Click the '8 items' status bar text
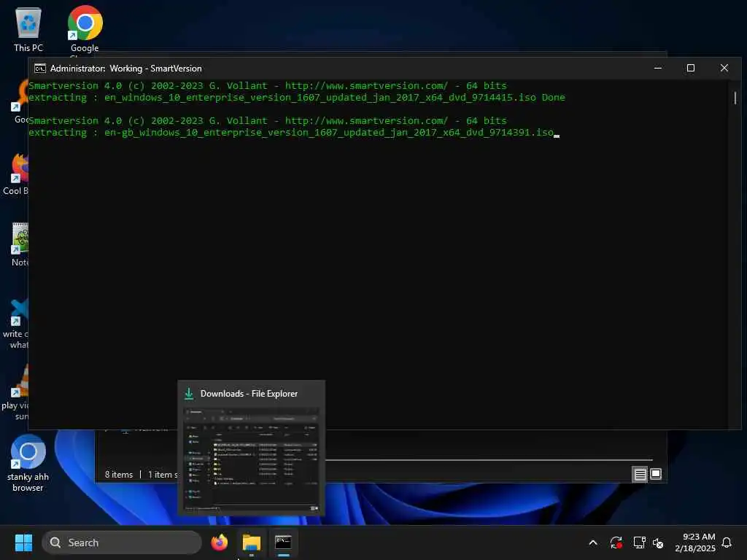Screen dimensions: 747x560 coord(119,474)
